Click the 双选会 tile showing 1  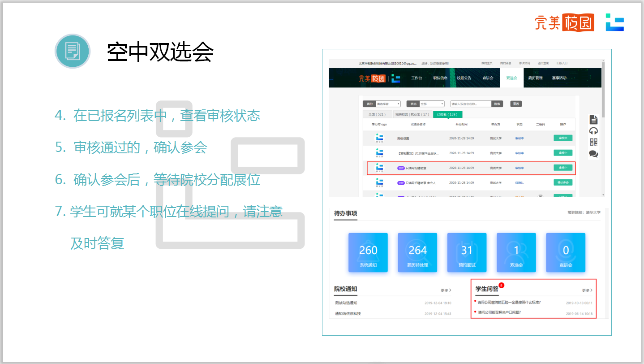pyautogui.click(x=516, y=253)
